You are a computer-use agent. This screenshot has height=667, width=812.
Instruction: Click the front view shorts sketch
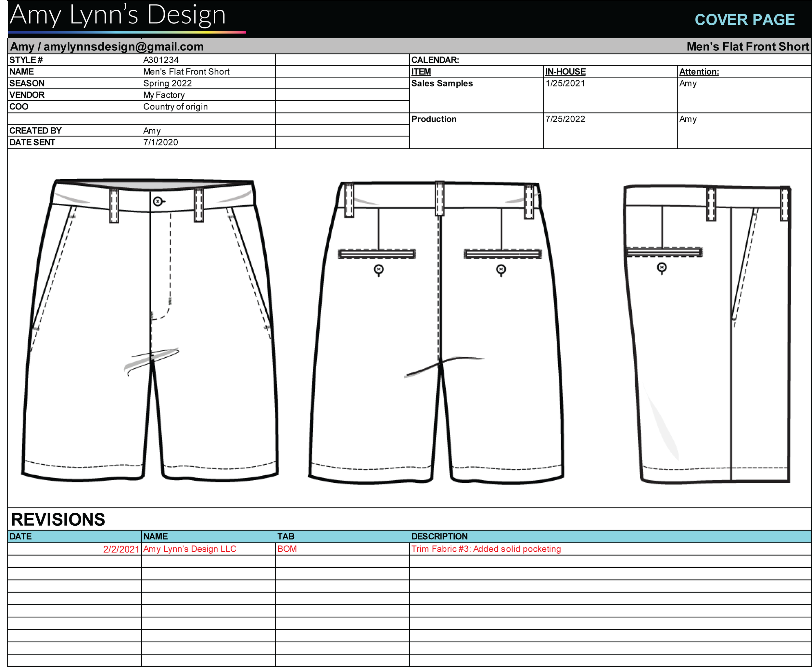[x=150, y=330]
